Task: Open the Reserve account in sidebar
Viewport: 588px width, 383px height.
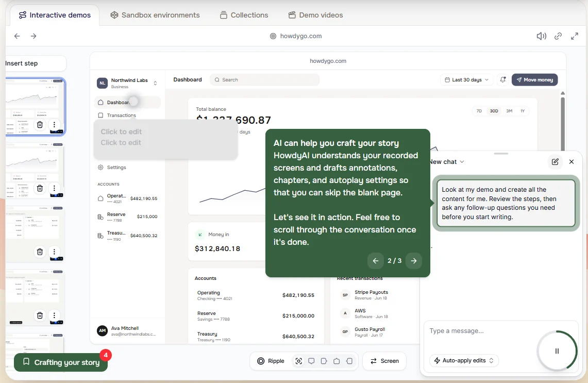Action: tap(127, 217)
